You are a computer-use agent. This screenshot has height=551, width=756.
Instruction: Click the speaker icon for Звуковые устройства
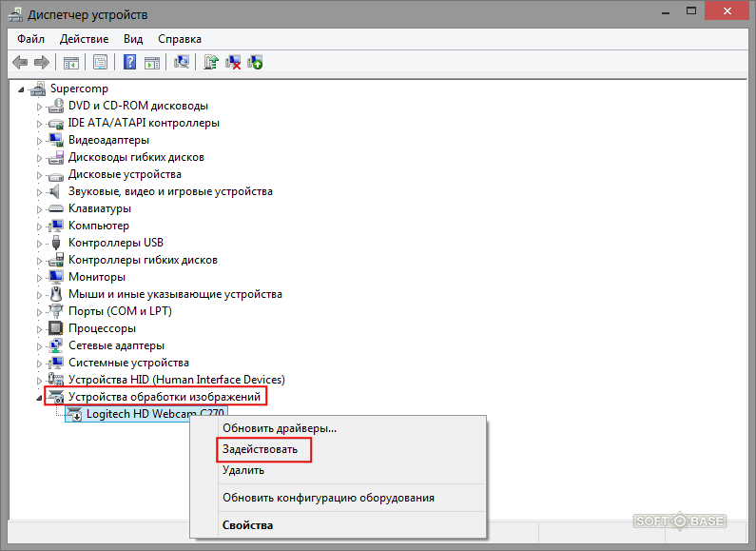point(55,191)
